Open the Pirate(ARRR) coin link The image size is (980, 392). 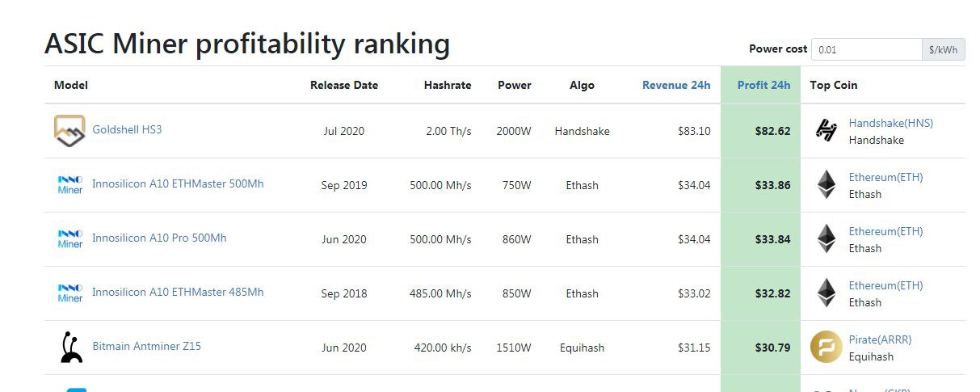point(880,339)
